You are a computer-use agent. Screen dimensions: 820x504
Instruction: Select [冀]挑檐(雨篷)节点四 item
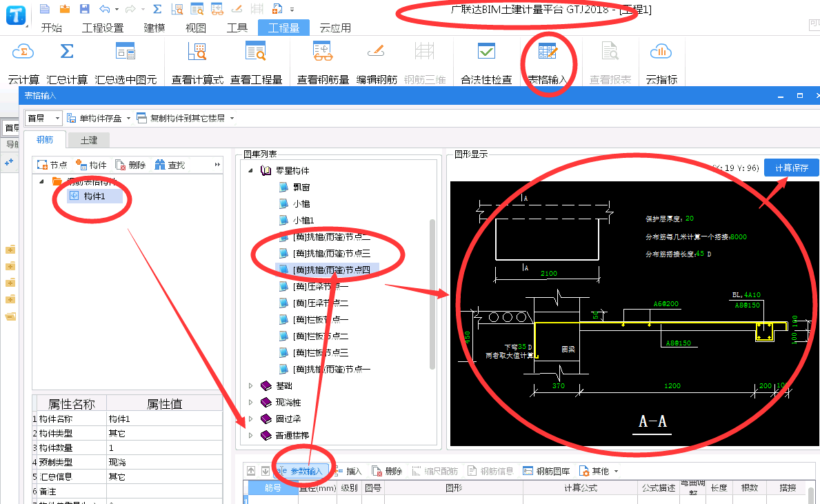(x=332, y=270)
